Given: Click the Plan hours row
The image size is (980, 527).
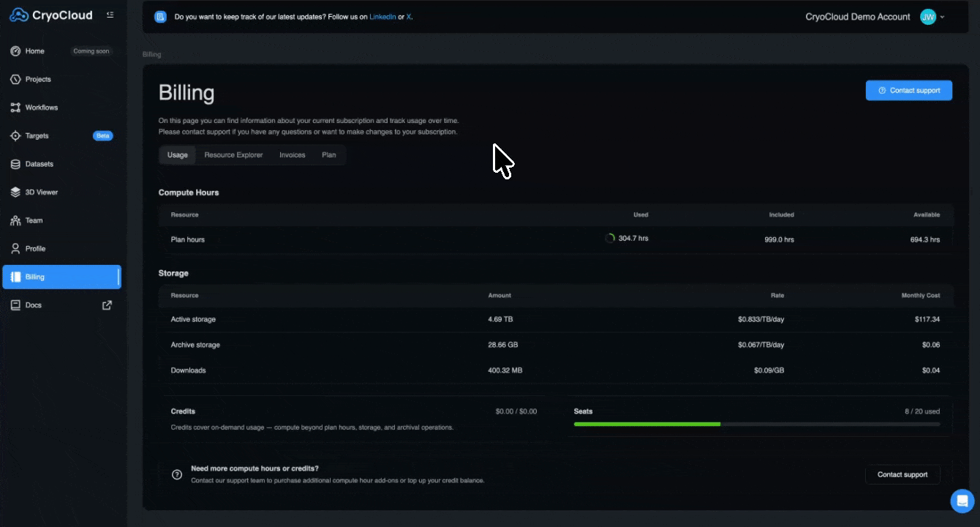Looking at the screenshot, I should pos(555,239).
